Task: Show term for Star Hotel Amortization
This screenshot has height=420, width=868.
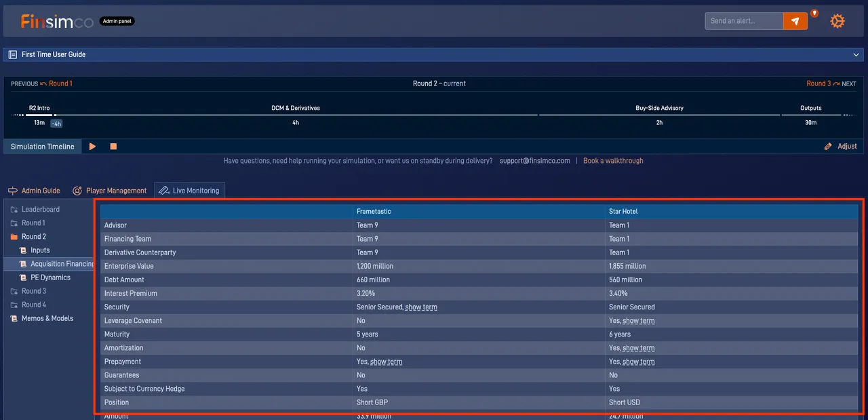Action: pos(639,348)
